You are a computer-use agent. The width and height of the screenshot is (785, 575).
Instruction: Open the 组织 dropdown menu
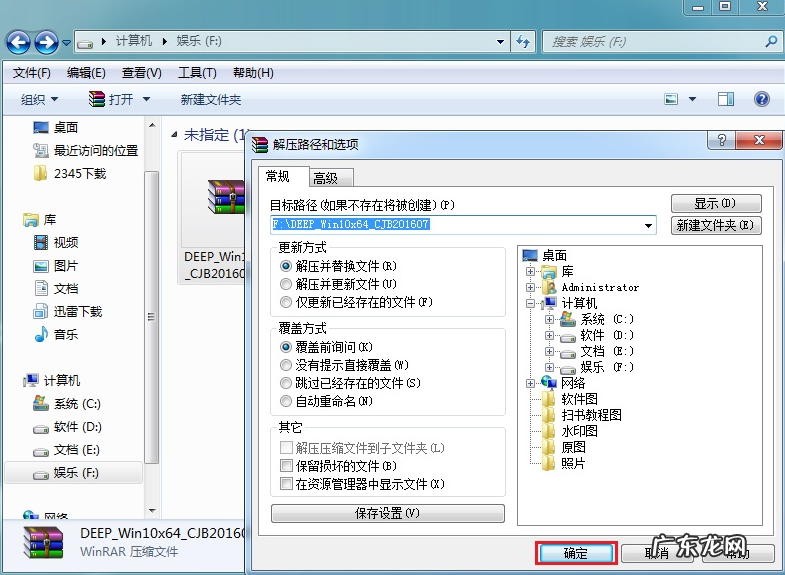(x=40, y=99)
